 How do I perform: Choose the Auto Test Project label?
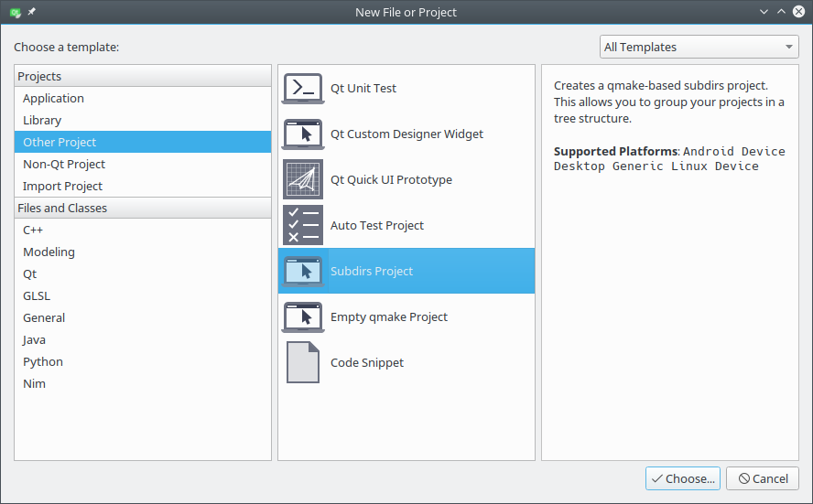tap(377, 225)
